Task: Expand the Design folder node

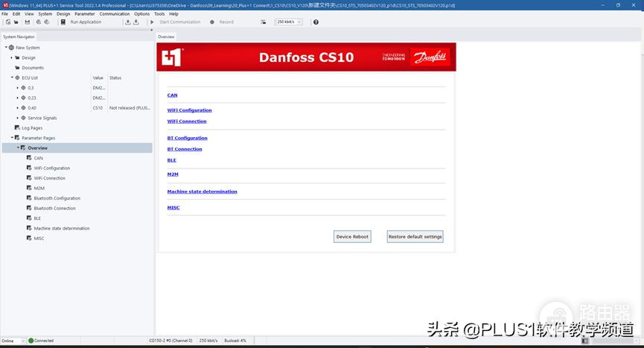Action: [x=12, y=57]
